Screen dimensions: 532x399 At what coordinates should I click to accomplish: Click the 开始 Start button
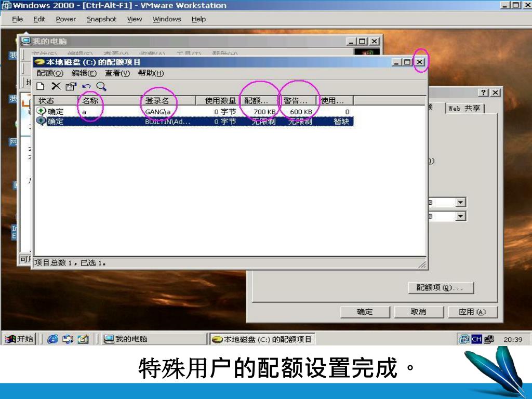tap(20, 339)
